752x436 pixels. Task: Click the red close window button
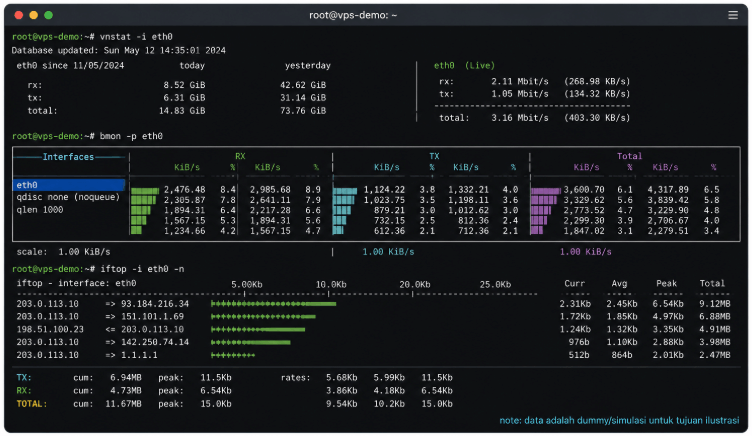[x=19, y=15]
